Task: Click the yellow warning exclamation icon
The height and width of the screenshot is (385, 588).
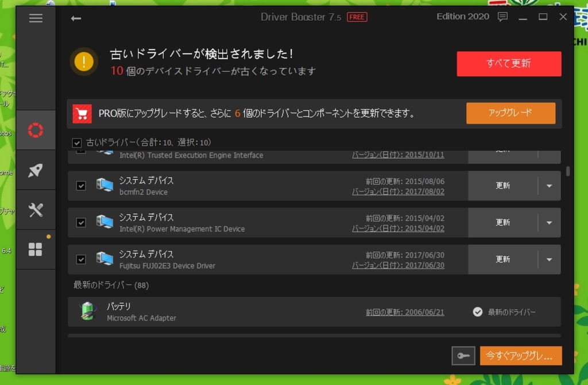Action: (84, 61)
